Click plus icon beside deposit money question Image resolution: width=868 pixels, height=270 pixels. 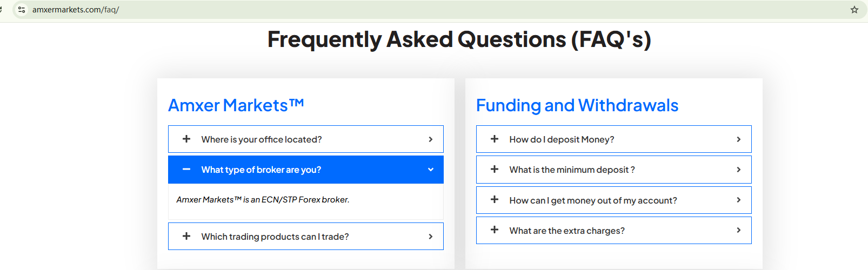[x=495, y=139]
